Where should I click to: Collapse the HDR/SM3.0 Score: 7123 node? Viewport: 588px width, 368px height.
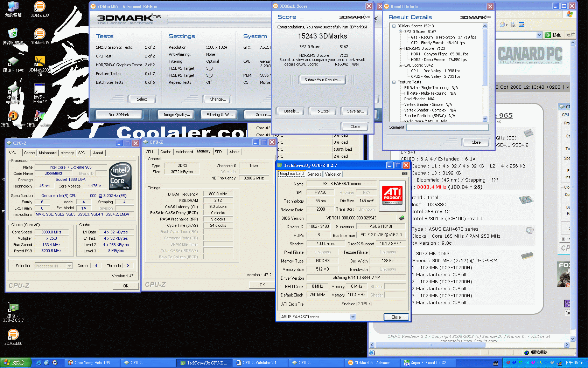pos(400,48)
